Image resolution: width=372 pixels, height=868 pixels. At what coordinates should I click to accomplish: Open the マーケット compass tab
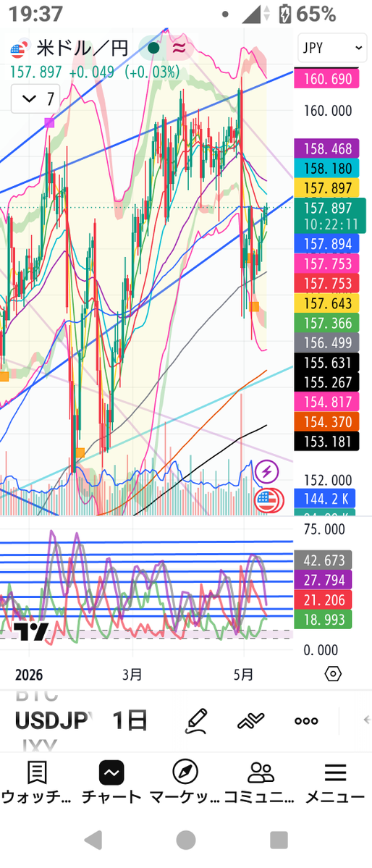[x=185, y=783]
